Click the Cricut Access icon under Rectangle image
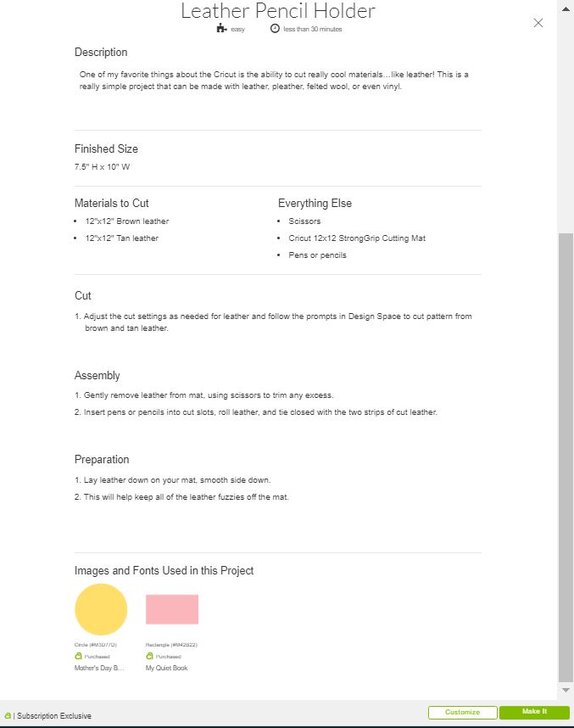 pos(149,656)
